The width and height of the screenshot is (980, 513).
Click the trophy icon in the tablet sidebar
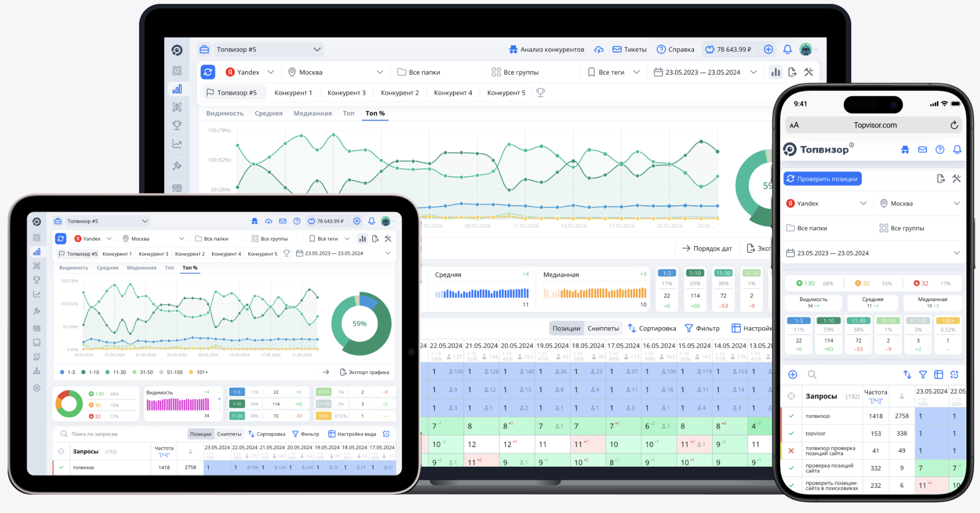37,279
